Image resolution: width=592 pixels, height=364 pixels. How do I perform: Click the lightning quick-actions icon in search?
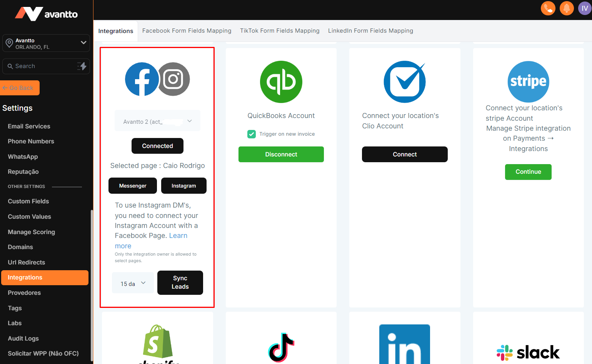82,66
